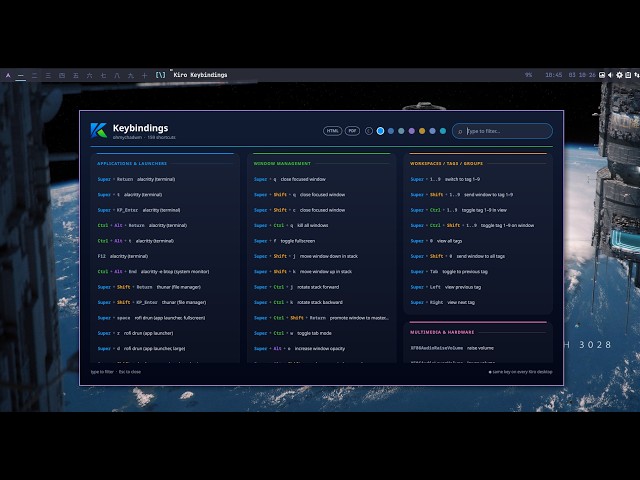Click the 18:45 clock in top bar
The image size is (640, 480).
tap(553, 75)
